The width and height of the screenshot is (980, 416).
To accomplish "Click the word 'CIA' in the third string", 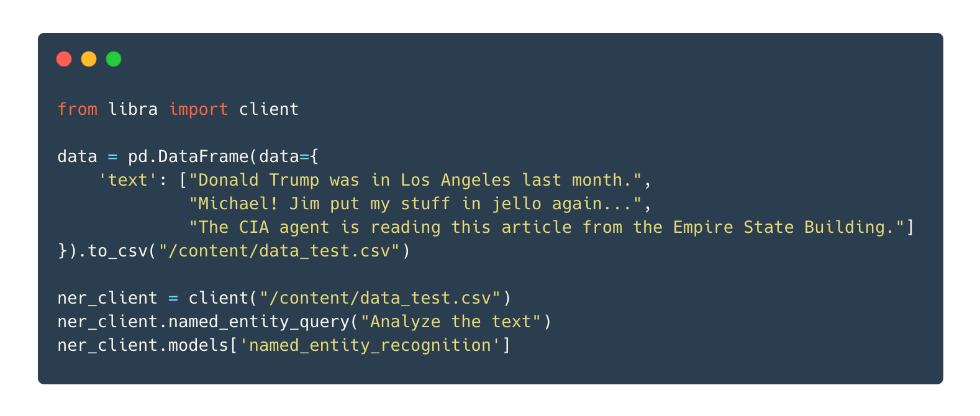I will (x=254, y=227).
